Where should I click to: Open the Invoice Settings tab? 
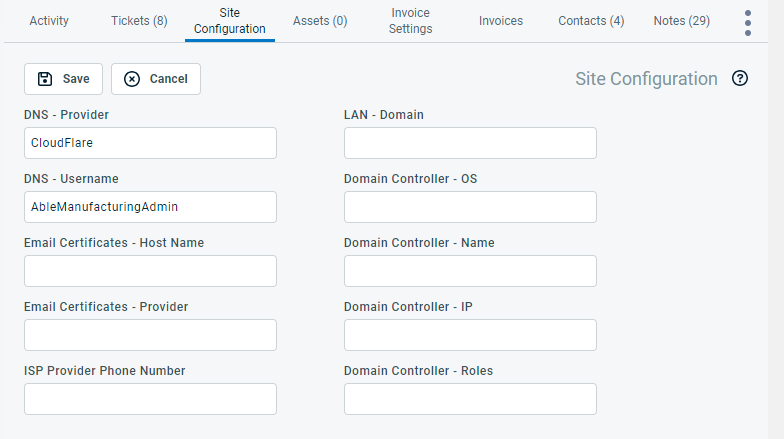tap(410, 21)
